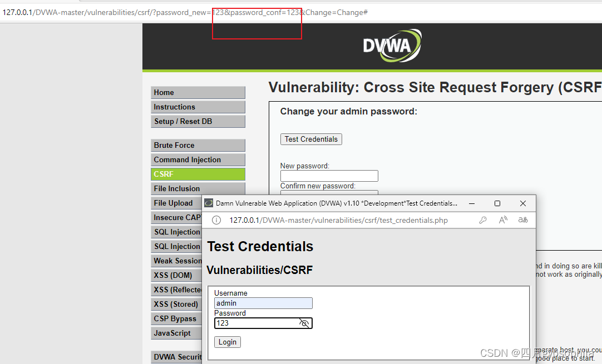Click the Cross Site Request Forgery title

click(435, 87)
